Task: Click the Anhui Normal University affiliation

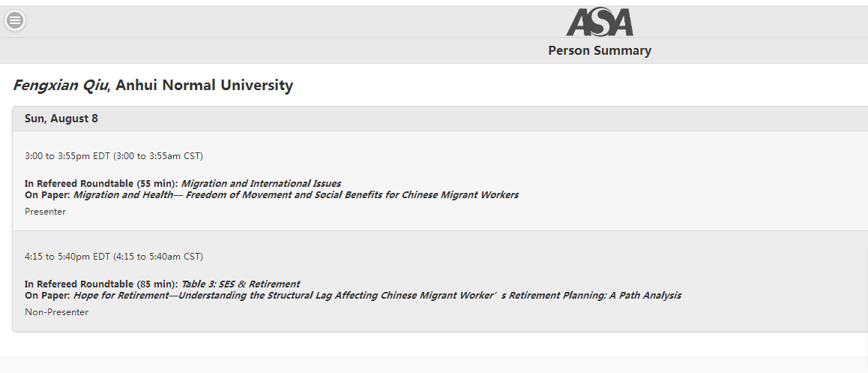Action: coord(205,86)
